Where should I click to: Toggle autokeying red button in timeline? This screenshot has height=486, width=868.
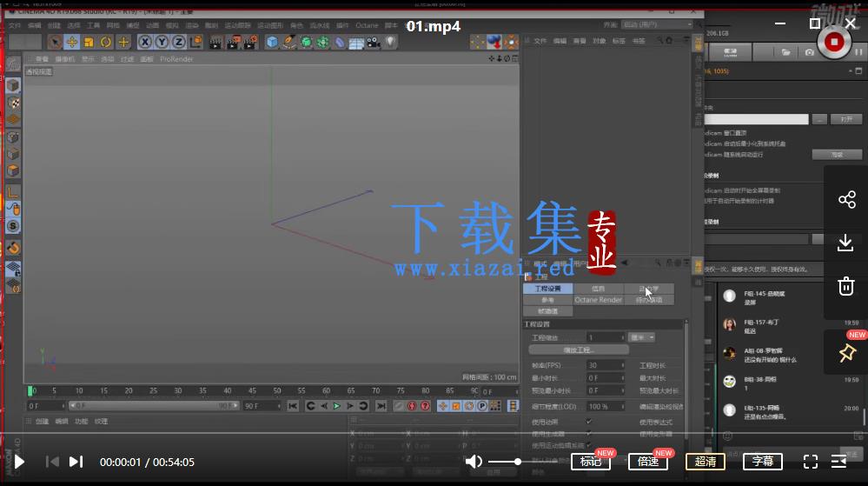coord(412,406)
